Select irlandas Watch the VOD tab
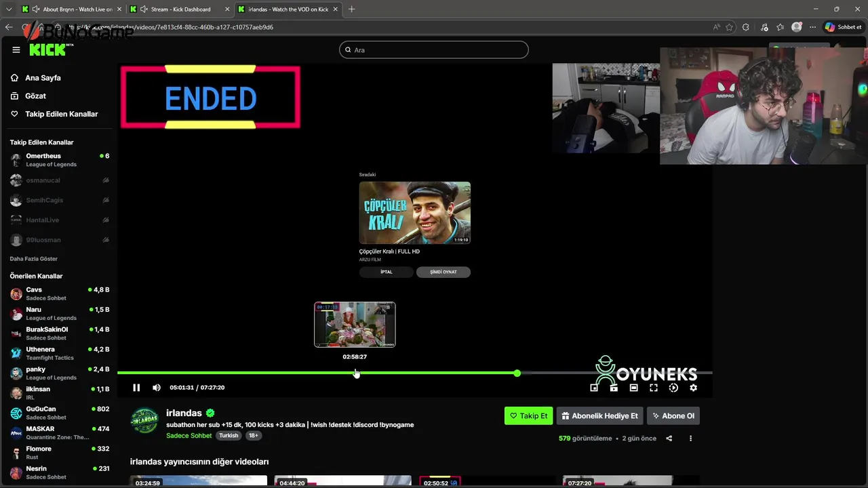 (288, 9)
